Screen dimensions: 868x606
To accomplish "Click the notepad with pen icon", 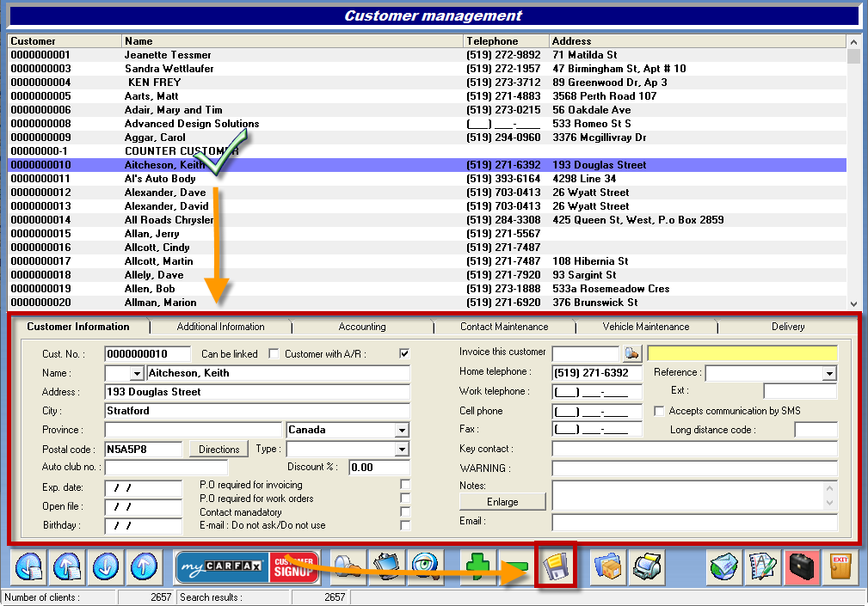I will 763,566.
